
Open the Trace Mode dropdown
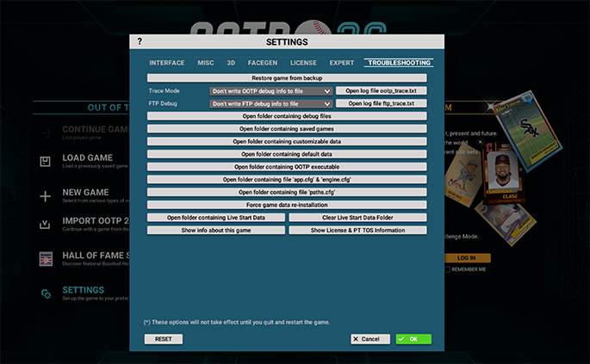coord(271,91)
